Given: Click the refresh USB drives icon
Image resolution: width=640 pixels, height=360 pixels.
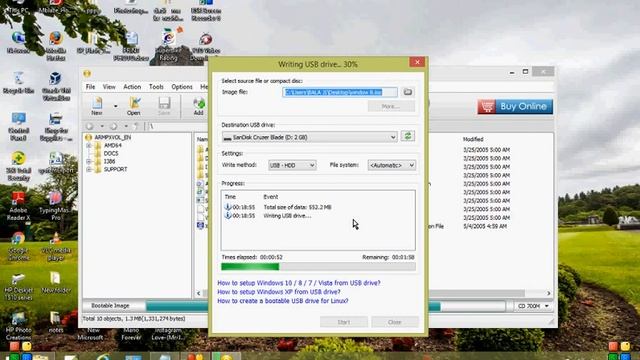Looking at the screenshot, I should pyautogui.click(x=407, y=136).
